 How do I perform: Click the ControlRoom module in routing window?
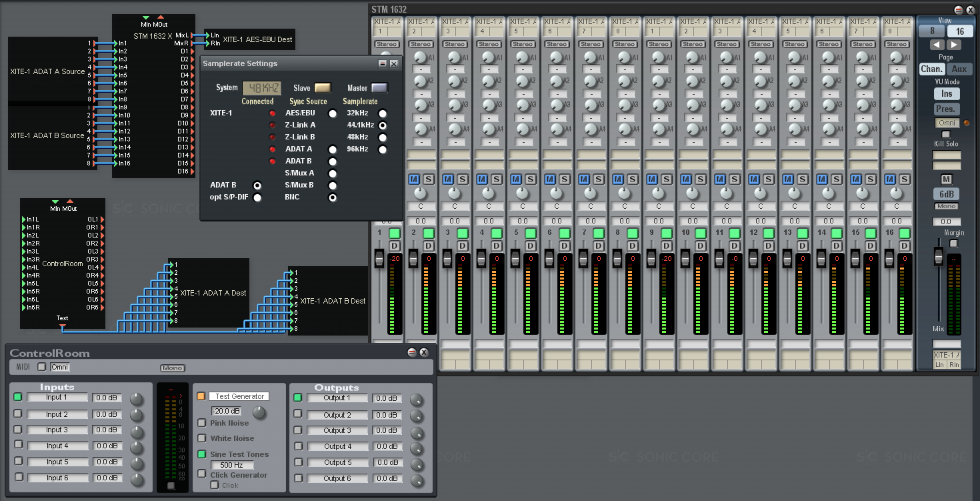(x=63, y=264)
